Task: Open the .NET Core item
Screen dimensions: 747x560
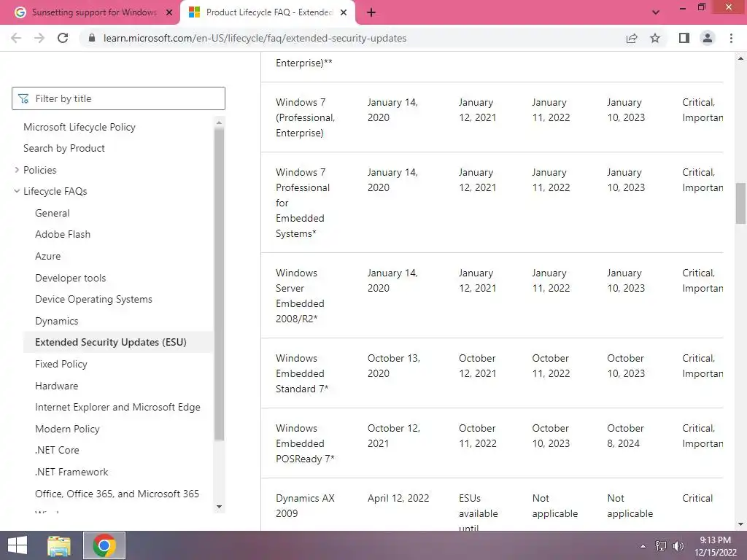Action: click(x=57, y=451)
